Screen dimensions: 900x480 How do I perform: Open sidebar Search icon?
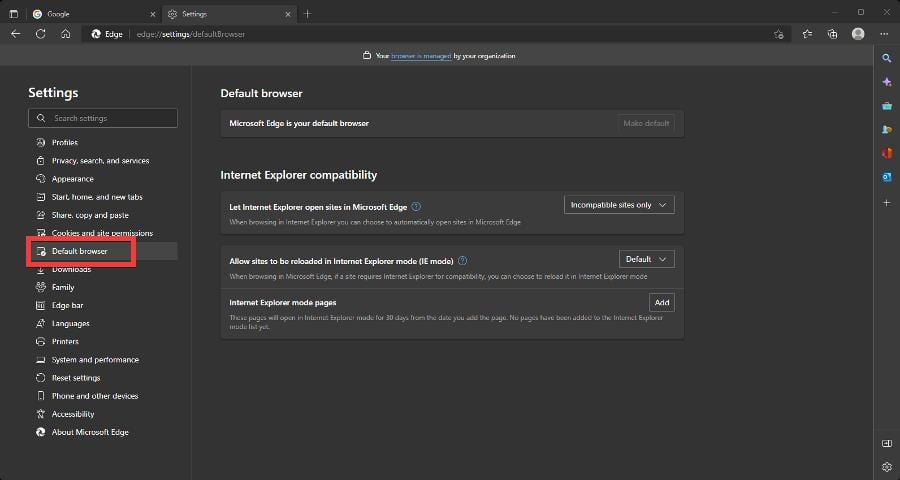click(x=887, y=58)
